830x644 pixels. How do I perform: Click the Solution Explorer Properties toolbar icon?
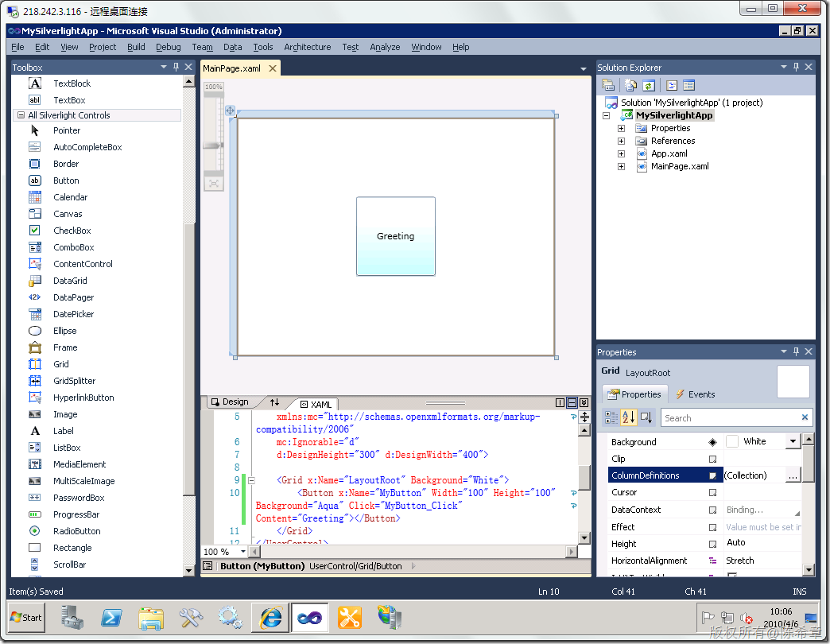608,85
